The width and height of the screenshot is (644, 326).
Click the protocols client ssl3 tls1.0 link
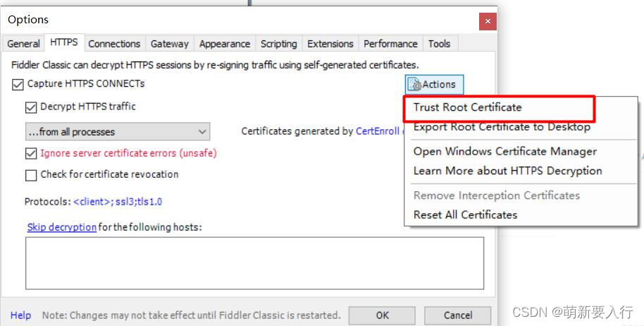(x=118, y=202)
